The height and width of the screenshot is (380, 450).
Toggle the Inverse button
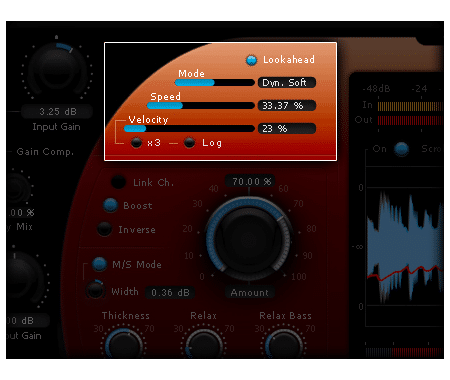click(x=105, y=229)
